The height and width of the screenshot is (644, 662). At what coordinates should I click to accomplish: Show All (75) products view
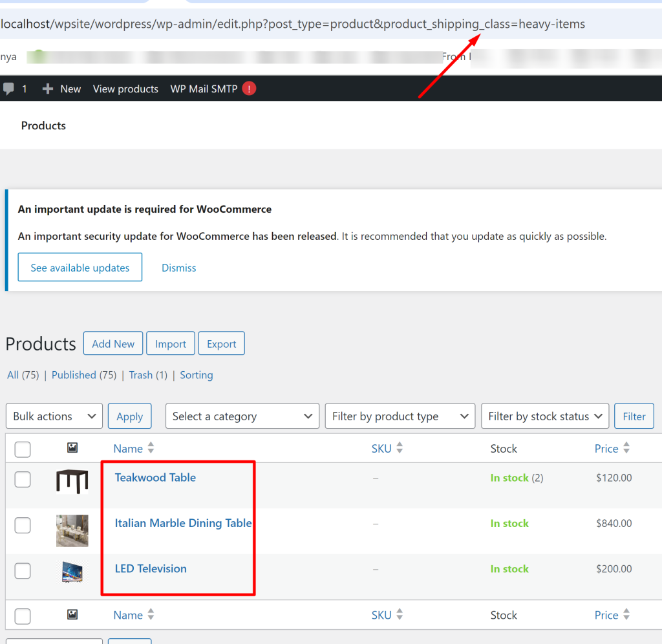(23, 375)
